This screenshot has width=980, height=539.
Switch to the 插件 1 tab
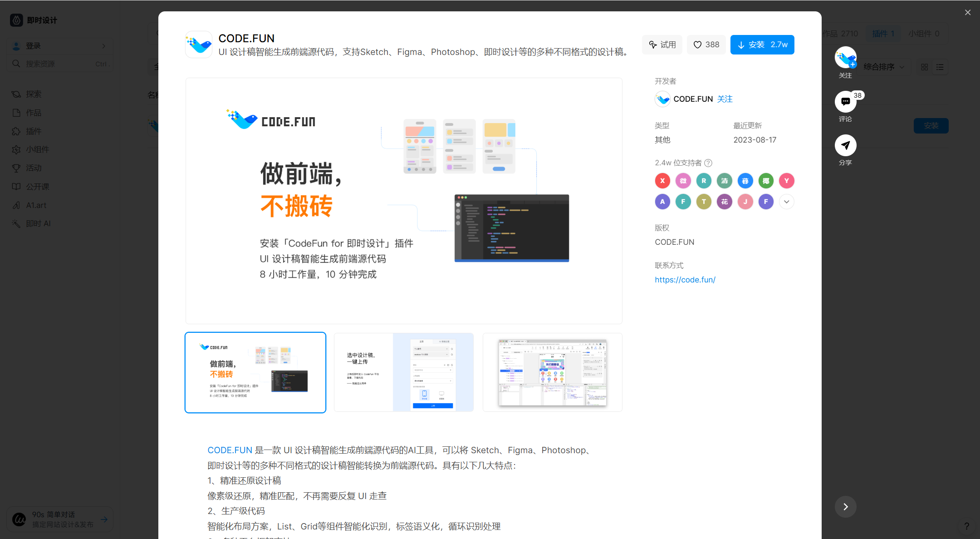[x=883, y=34]
